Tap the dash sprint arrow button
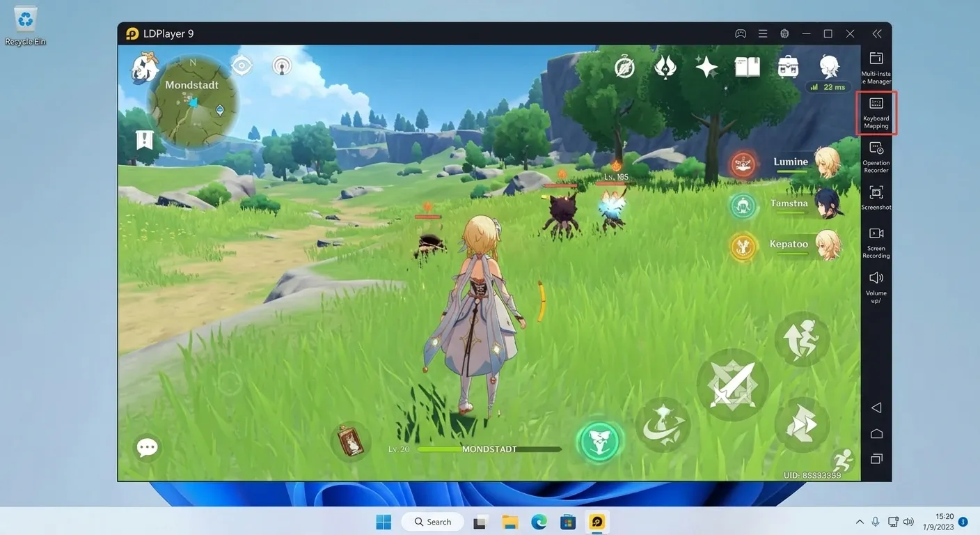 pyautogui.click(x=802, y=425)
